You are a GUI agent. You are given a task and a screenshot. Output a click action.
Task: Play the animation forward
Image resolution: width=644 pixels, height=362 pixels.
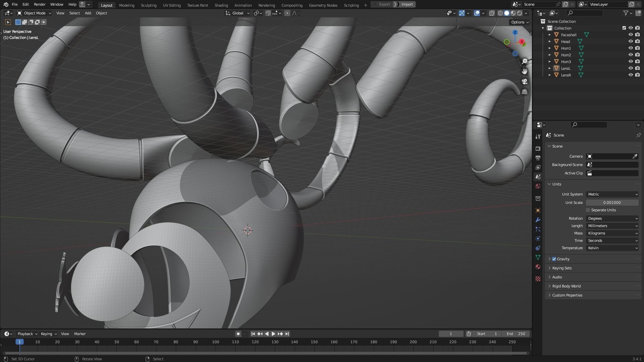pyautogui.click(x=273, y=334)
